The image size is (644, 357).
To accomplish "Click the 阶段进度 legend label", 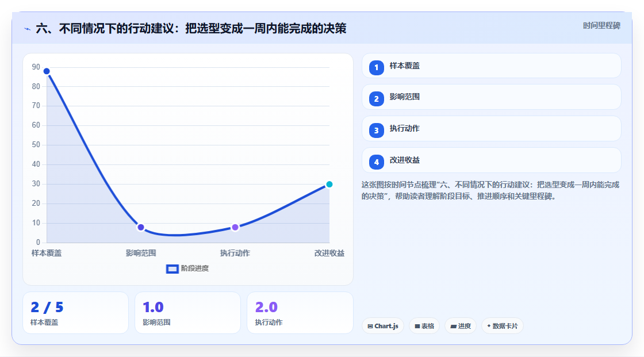I will (x=195, y=268).
